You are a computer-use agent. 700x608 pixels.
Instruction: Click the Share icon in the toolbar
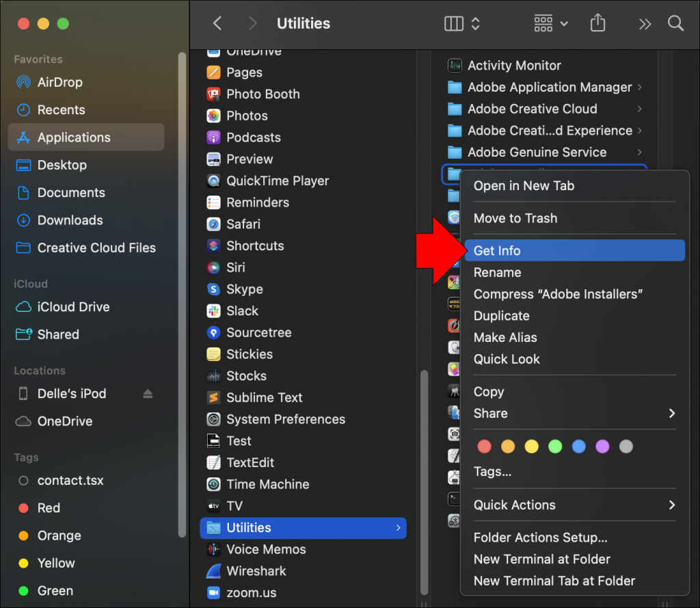tap(597, 23)
